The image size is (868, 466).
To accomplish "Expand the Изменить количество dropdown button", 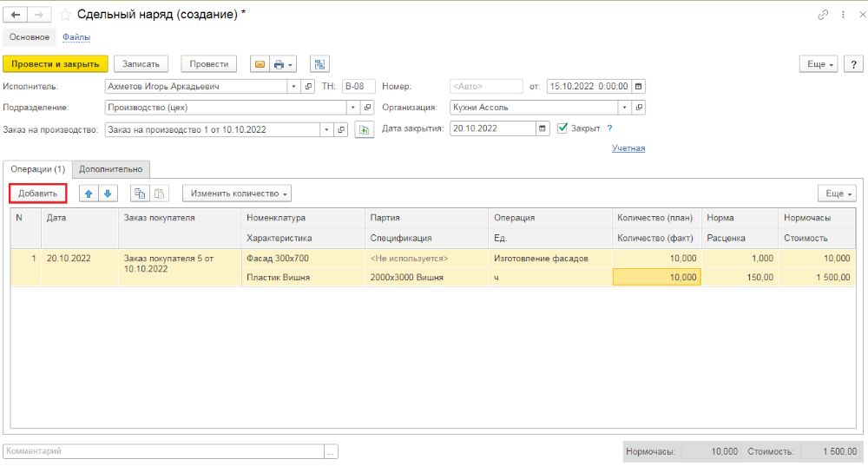I will pyautogui.click(x=237, y=194).
